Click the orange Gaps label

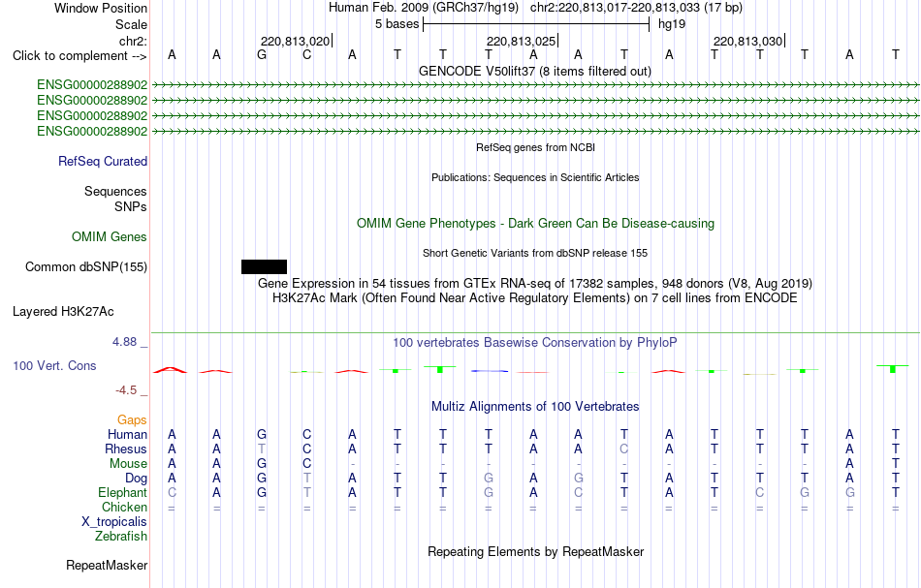tap(132, 419)
